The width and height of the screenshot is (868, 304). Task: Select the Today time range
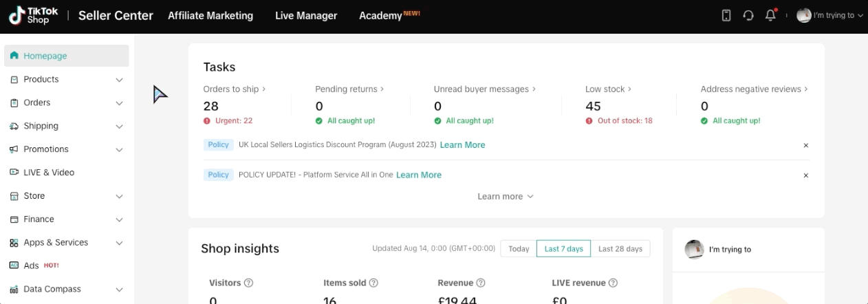[519, 249]
